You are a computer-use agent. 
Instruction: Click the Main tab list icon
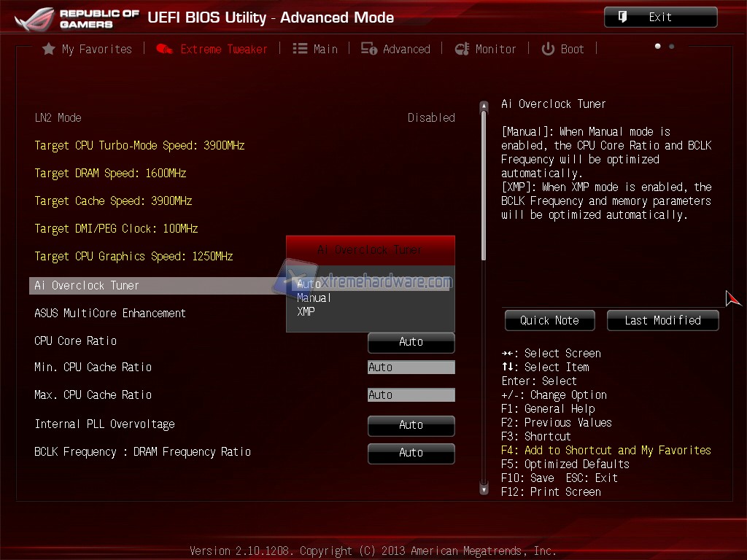pyautogui.click(x=300, y=49)
